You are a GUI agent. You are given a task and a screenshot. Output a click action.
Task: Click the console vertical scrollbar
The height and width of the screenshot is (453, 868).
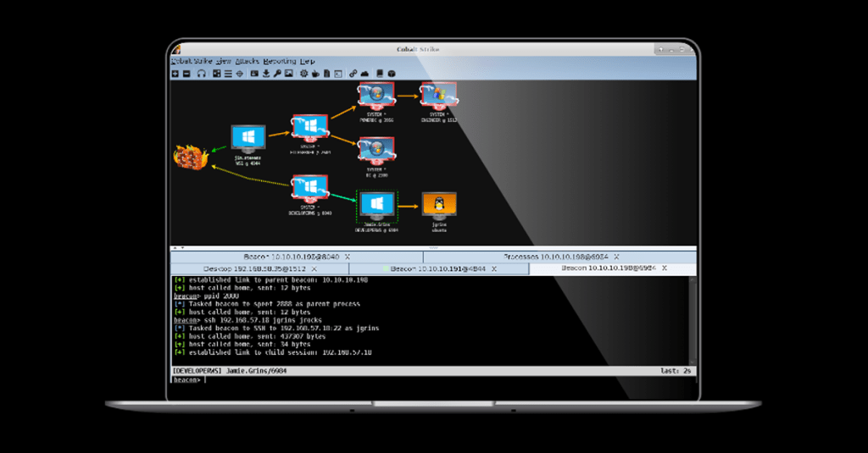(693, 321)
